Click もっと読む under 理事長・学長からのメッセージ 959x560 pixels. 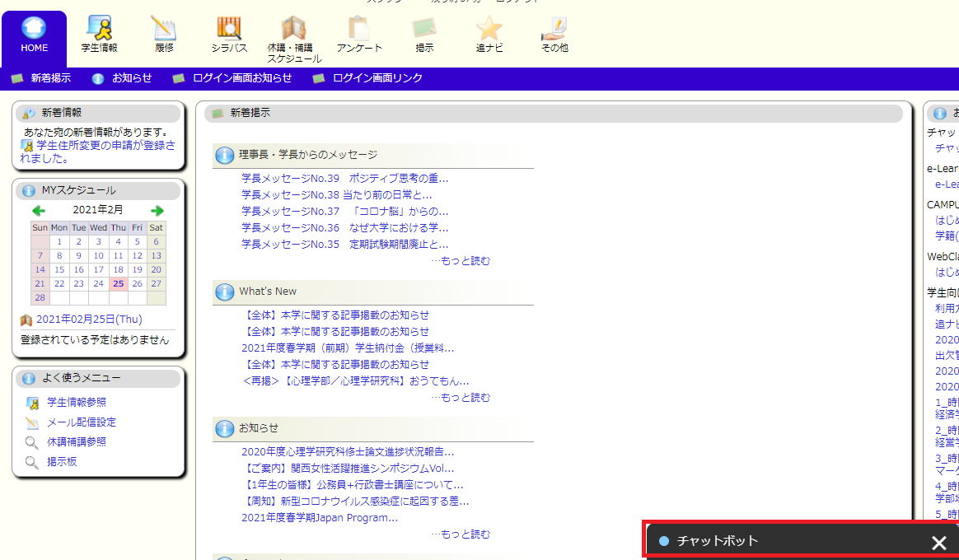point(461,261)
